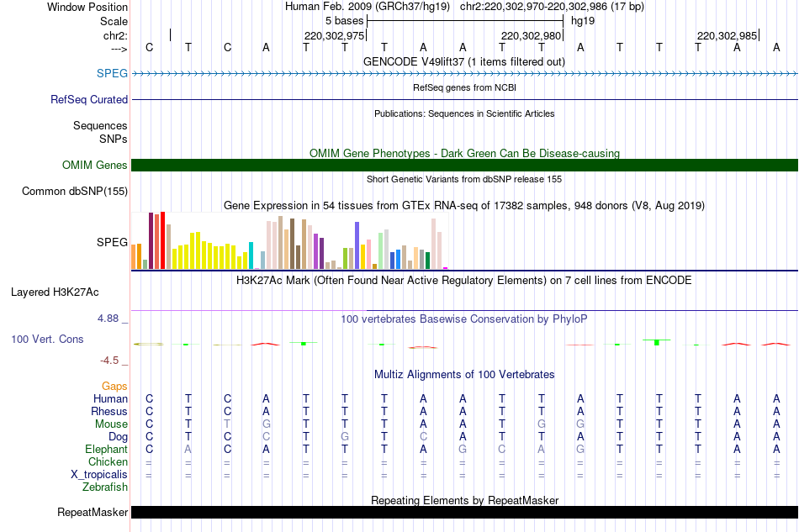Open Multiz Alignments of 100 Vertebrates title
Image resolution: width=799 pixels, height=532 pixels.
click(464, 375)
